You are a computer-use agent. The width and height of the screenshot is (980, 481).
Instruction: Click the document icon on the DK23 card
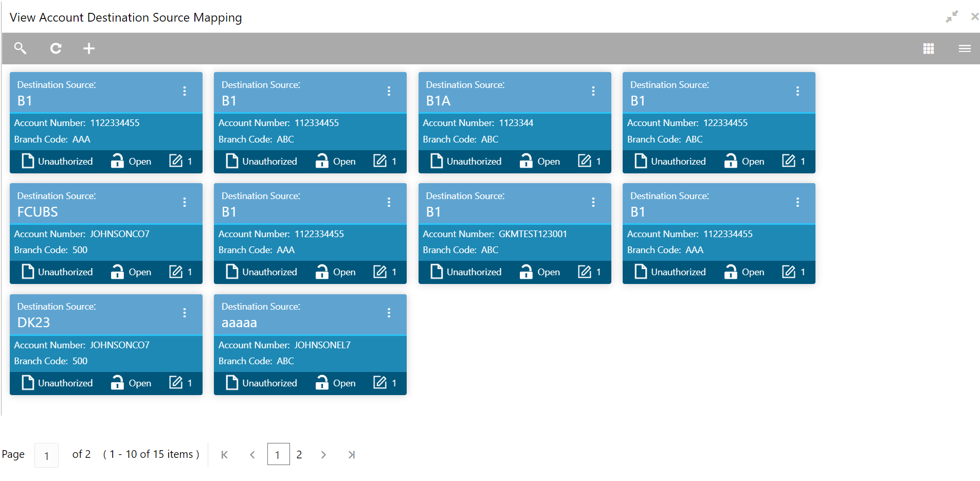click(x=28, y=383)
